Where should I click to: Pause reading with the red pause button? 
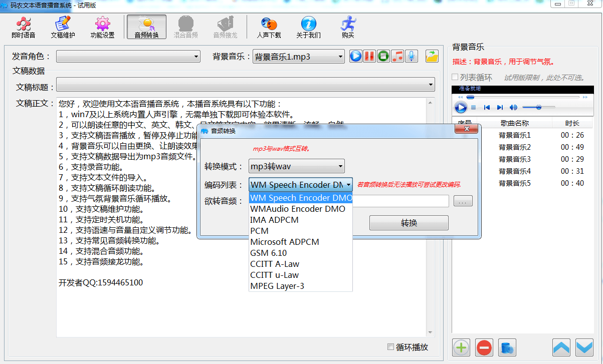coord(369,56)
